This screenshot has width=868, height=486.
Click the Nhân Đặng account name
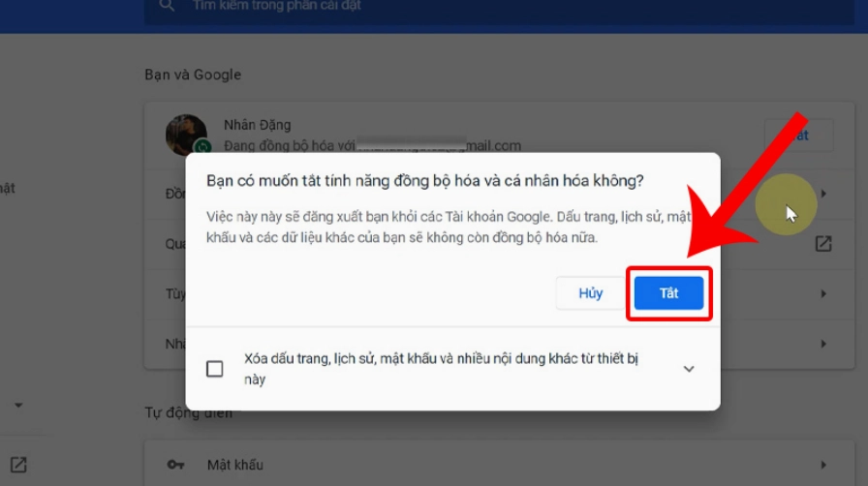257,125
